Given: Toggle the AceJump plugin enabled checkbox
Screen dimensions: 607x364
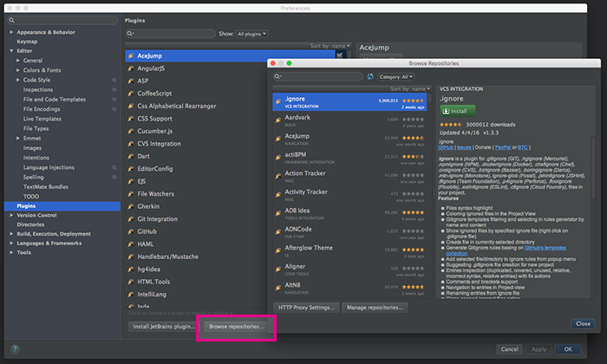Looking at the screenshot, I should pos(340,55).
